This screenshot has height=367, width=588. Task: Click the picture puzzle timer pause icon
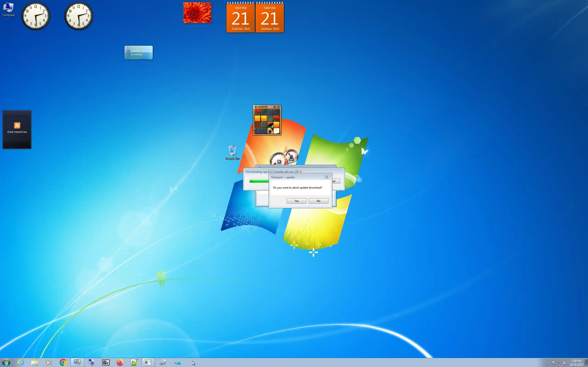[x=256, y=107]
